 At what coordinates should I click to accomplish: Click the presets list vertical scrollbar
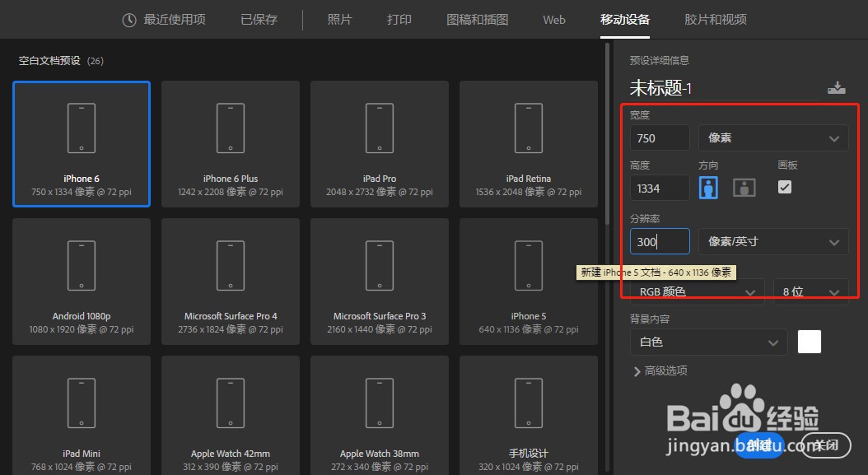(607, 133)
